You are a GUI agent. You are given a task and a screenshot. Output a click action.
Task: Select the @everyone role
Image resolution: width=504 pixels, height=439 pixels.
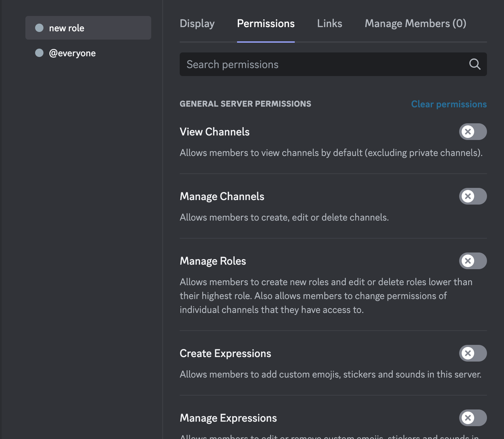point(73,53)
